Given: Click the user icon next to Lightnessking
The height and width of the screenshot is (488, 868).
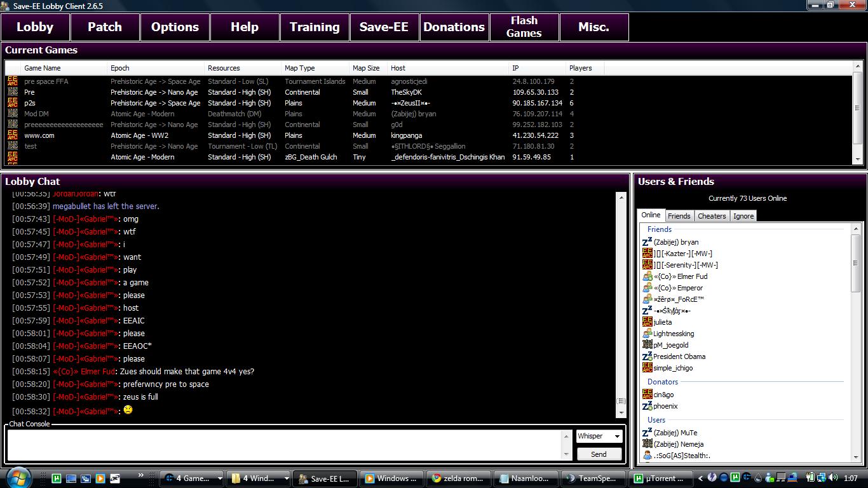Looking at the screenshot, I should point(647,334).
